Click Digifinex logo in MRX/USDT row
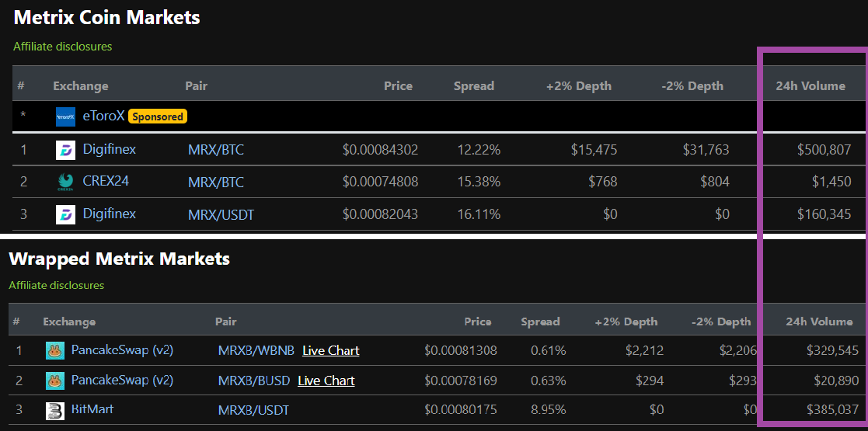The width and height of the screenshot is (868, 431). 65,214
